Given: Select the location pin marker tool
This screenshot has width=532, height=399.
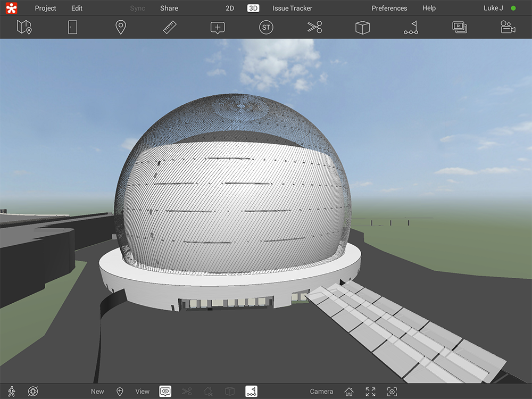Looking at the screenshot, I should 121,27.
